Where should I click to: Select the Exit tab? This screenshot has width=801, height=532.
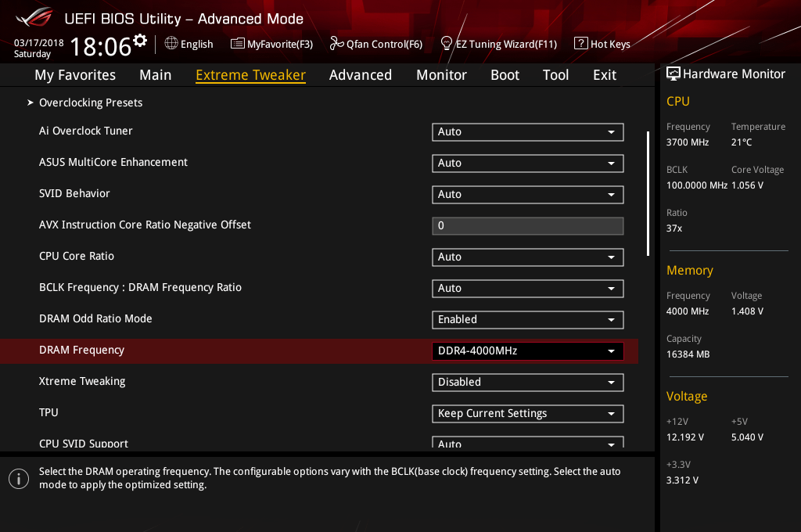pos(605,75)
